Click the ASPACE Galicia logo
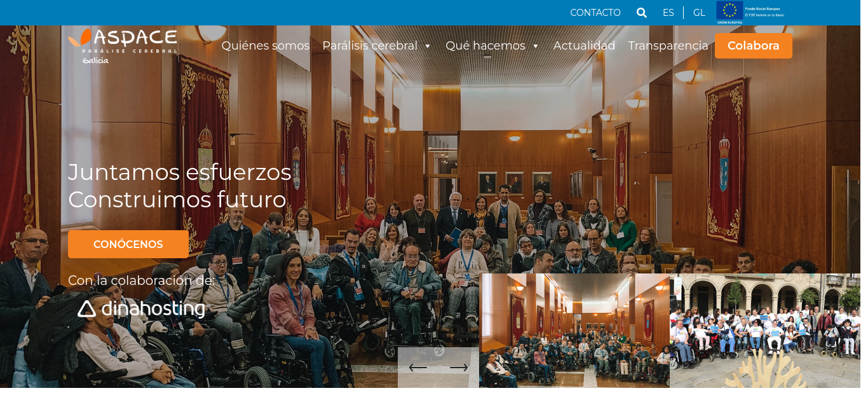This screenshot has height=414, width=868. click(123, 46)
